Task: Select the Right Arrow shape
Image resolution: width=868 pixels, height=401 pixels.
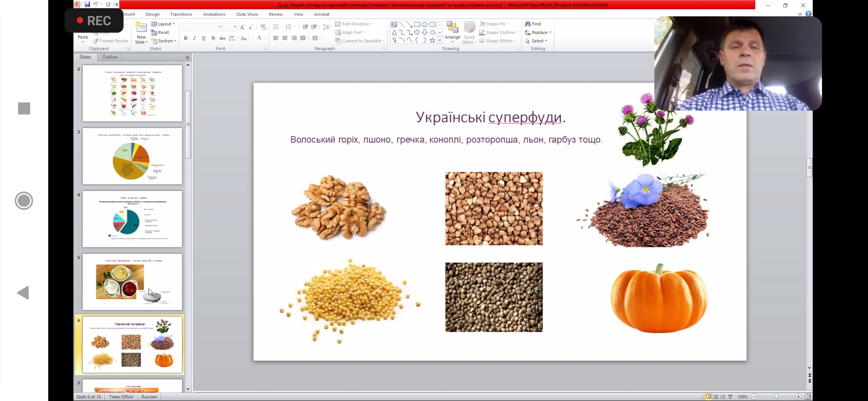Action: 417,32
